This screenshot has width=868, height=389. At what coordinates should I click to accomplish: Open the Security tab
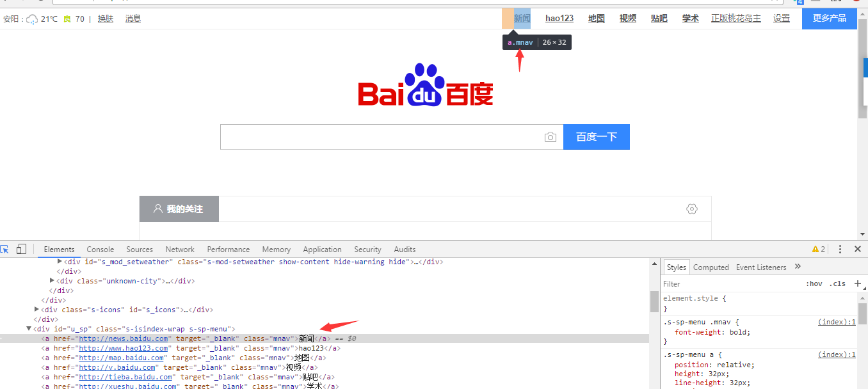pyautogui.click(x=367, y=250)
